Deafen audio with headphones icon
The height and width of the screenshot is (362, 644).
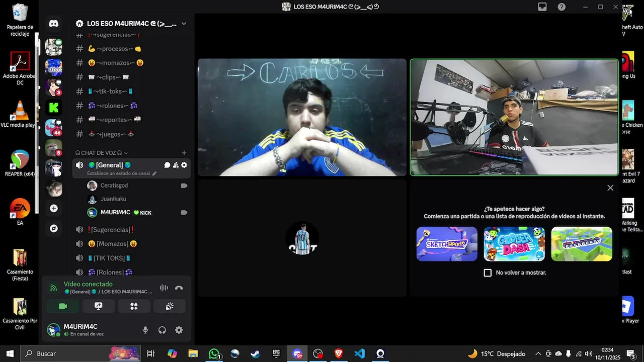click(x=162, y=330)
